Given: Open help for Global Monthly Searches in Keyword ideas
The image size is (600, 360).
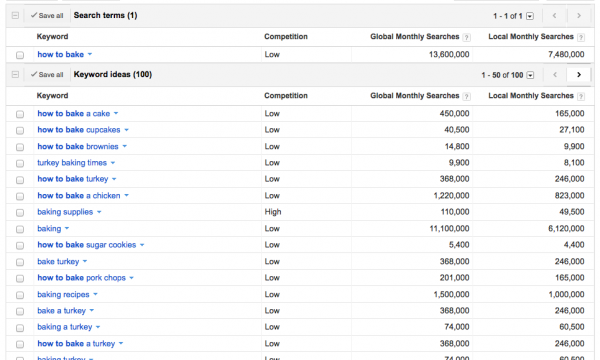Looking at the screenshot, I should pyautogui.click(x=466, y=96).
